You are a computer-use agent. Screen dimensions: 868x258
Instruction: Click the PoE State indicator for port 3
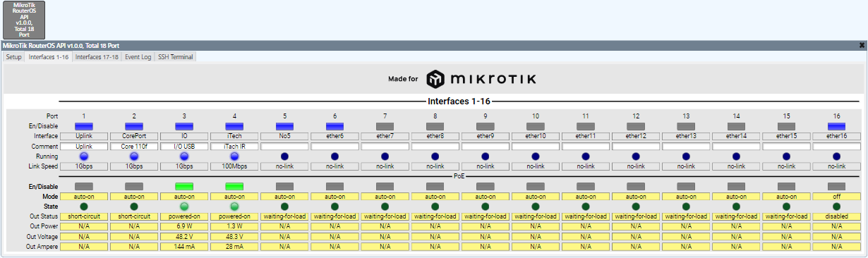184,206
